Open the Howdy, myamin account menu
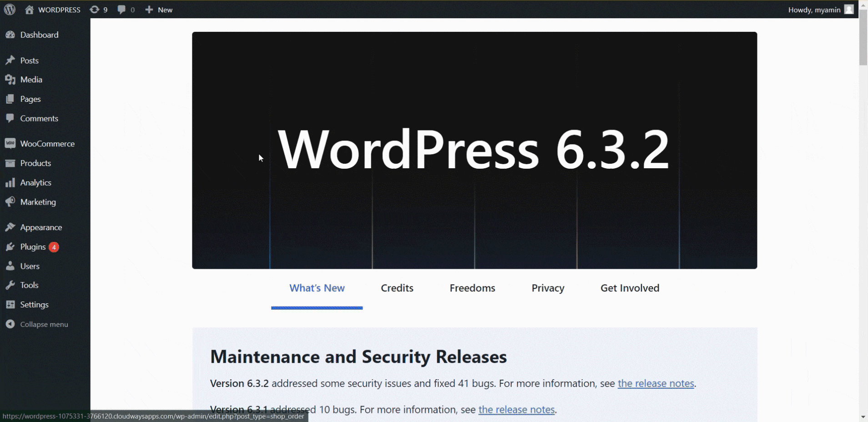The width and height of the screenshot is (868, 422). (x=821, y=10)
